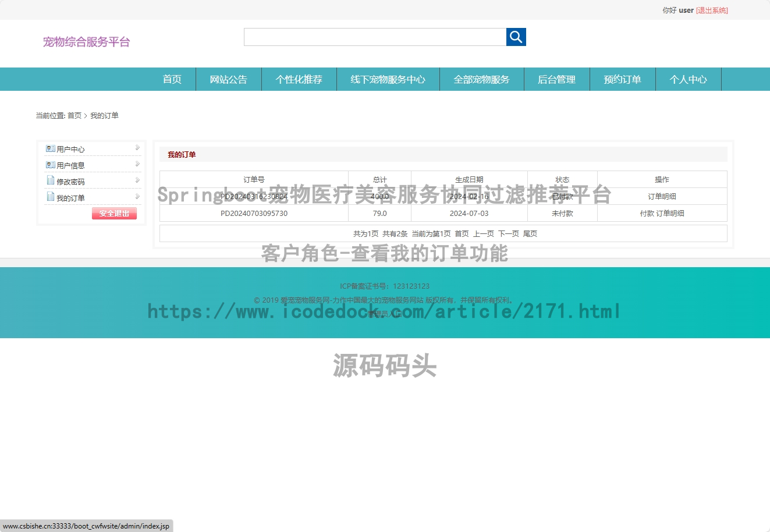Open 后台管理 navigation item
Viewport: 770px width, 532px height.
click(x=557, y=79)
